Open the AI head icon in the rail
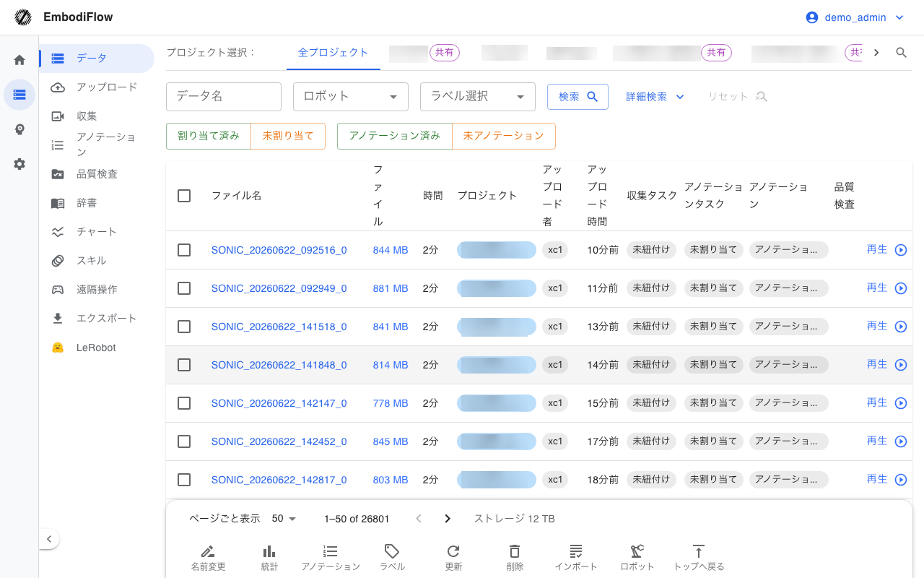This screenshot has width=924, height=578. tap(19, 129)
